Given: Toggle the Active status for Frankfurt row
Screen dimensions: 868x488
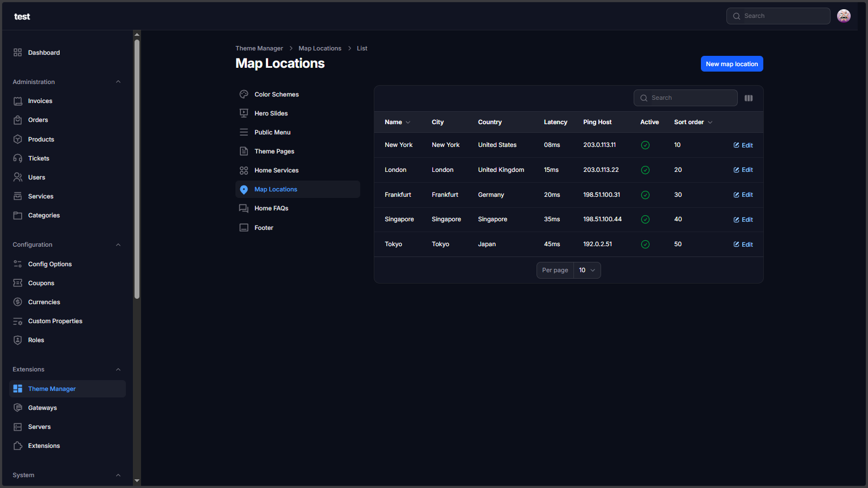Looking at the screenshot, I should [x=645, y=195].
